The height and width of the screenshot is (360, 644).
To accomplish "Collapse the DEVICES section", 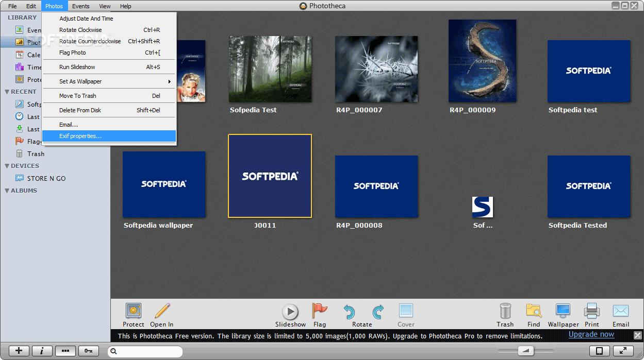I will pos(7,166).
